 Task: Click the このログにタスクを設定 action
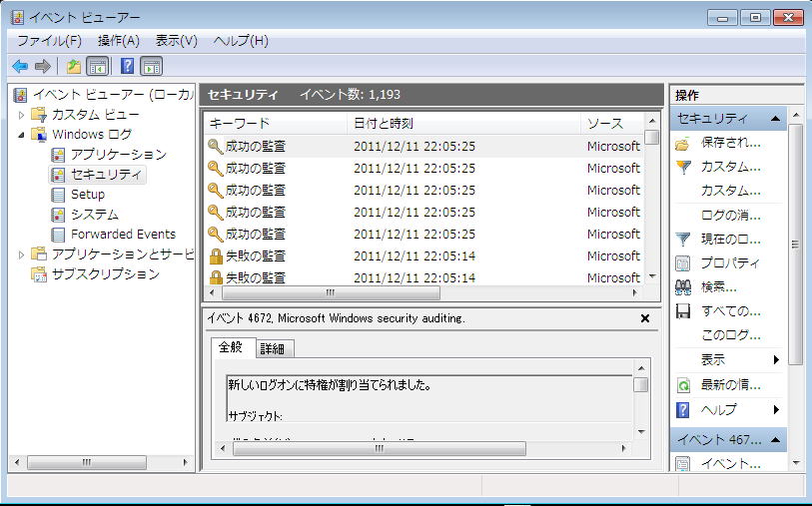click(730, 335)
